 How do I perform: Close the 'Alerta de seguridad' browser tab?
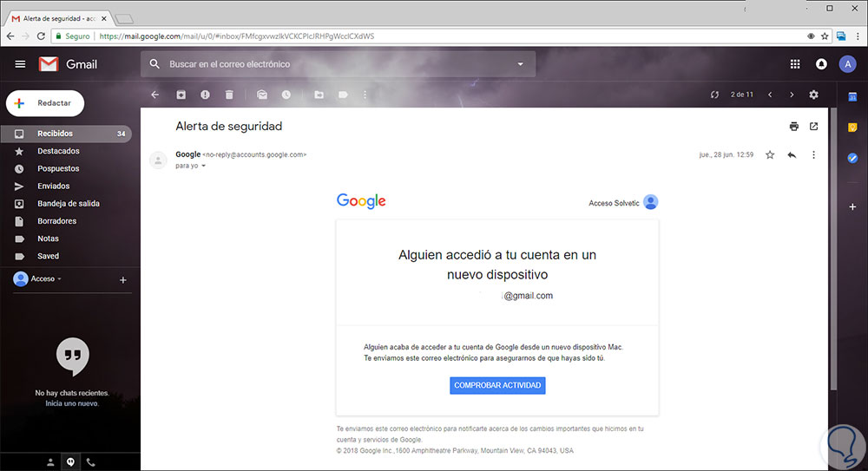coord(104,19)
